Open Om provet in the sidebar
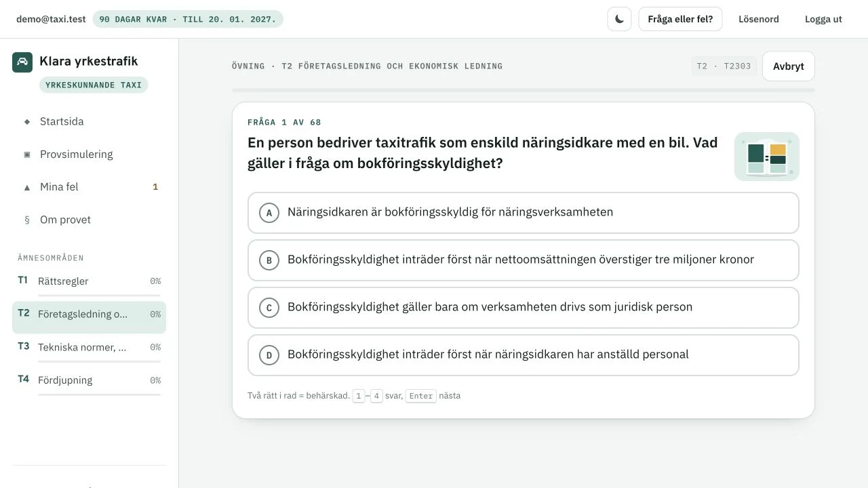This screenshot has height=488, width=868. coord(89,220)
